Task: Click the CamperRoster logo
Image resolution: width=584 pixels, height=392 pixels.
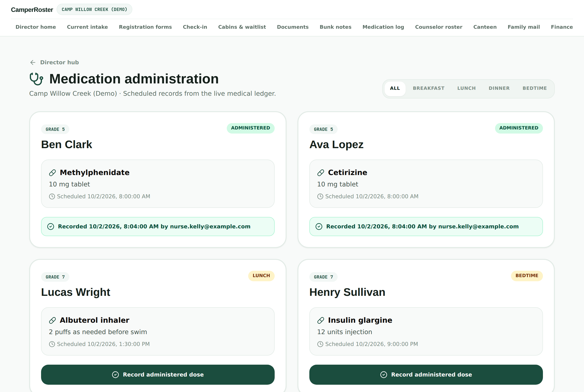Action: [x=32, y=10]
